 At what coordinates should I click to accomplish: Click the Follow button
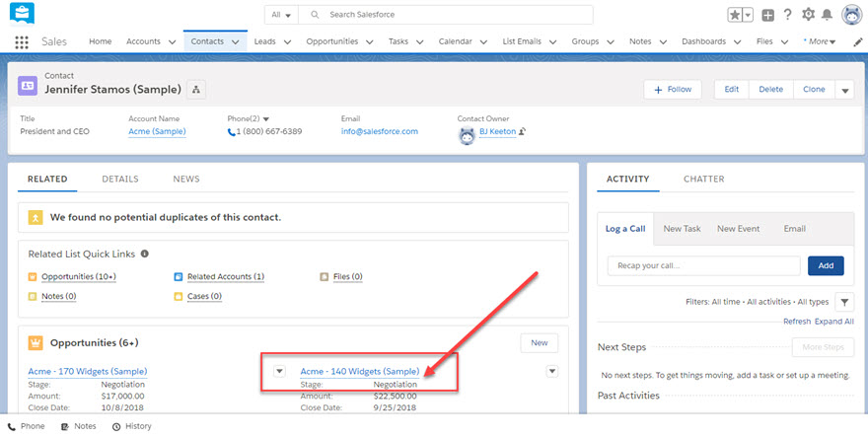coord(672,89)
